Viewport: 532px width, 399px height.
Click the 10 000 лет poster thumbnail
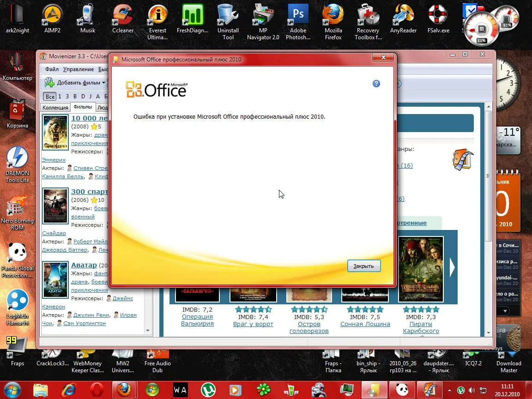(x=55, y=133)
